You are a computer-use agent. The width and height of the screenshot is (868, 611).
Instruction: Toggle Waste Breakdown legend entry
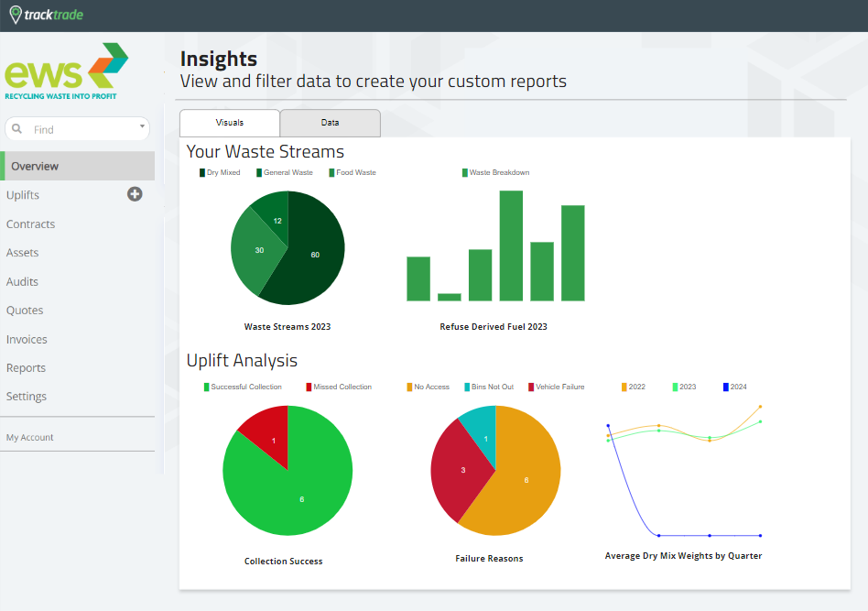pos(495,173)
